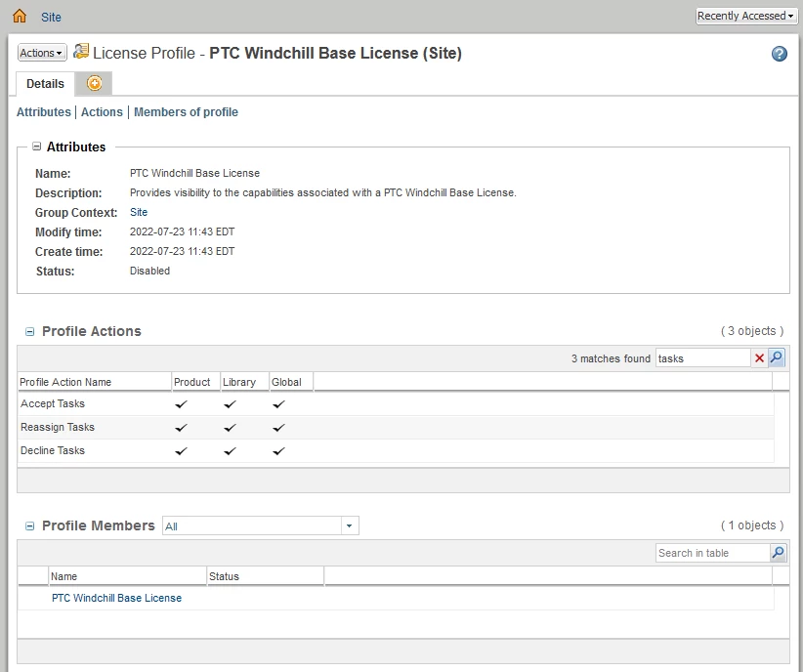This screenshot has width=803, height=672.
Task: Click Accept Tasks Global checkmark
Action: [x=278, y=404]
